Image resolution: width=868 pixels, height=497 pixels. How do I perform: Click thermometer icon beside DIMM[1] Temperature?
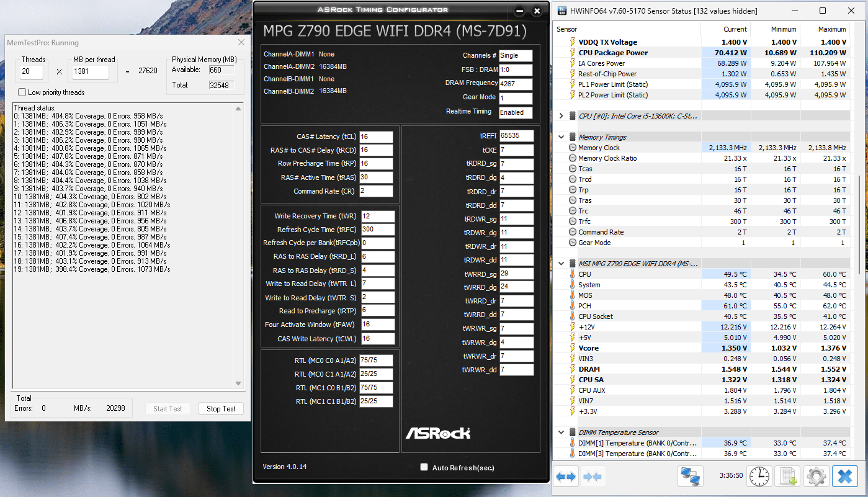click(x=572, y=443)
